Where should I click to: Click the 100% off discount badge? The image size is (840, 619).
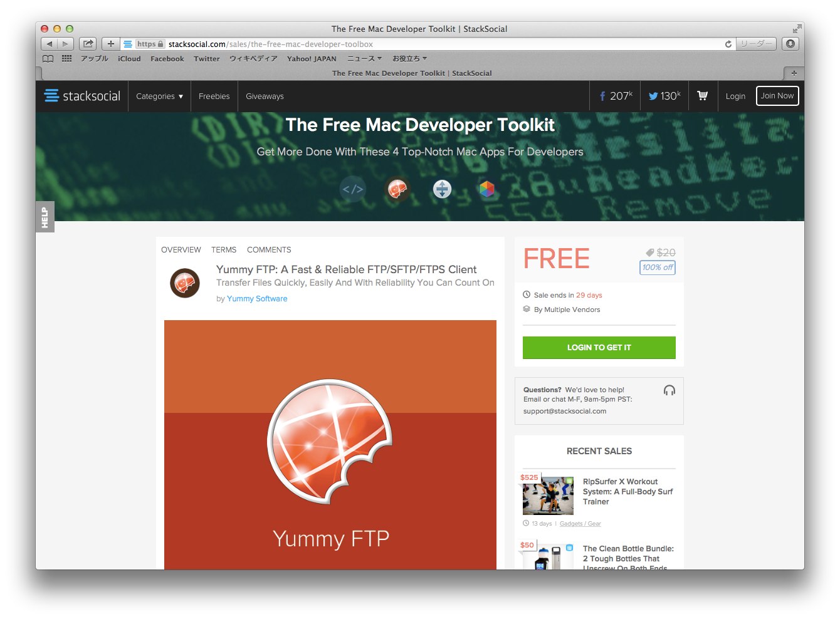[658, 268]
